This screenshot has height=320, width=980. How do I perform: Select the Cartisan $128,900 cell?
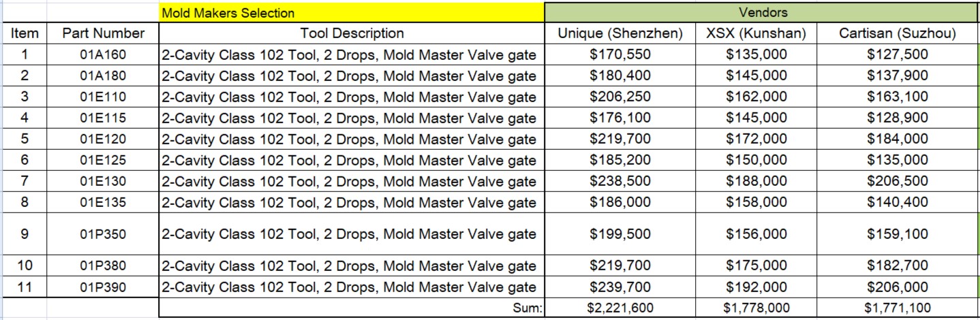coord(897,118)
